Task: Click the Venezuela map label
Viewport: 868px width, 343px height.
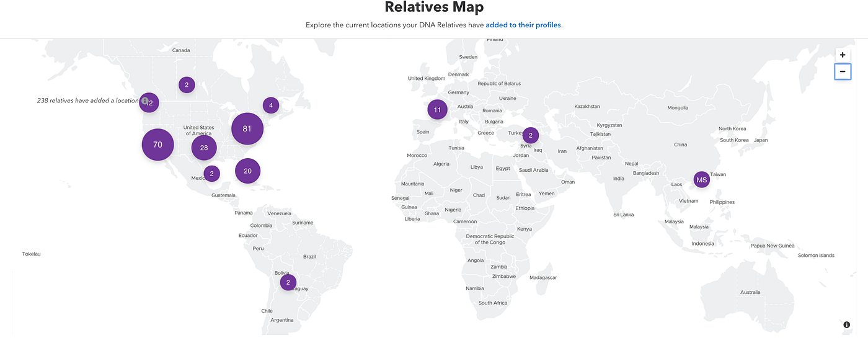Action: [279, 213]
